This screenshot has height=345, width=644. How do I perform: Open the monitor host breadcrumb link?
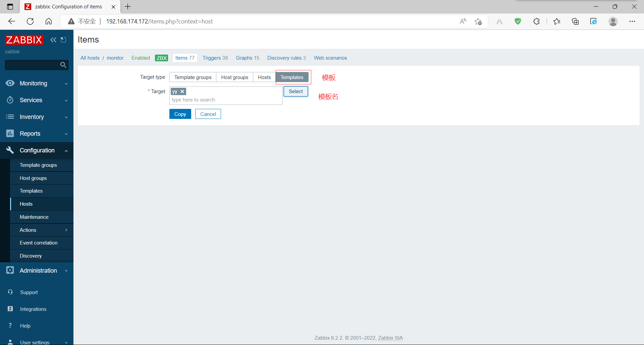tap(115, 58)
